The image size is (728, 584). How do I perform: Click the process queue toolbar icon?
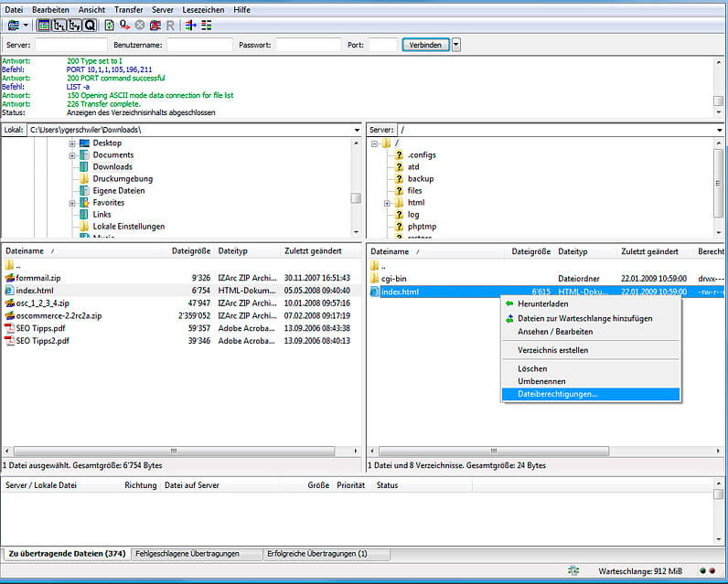point(124,25)
